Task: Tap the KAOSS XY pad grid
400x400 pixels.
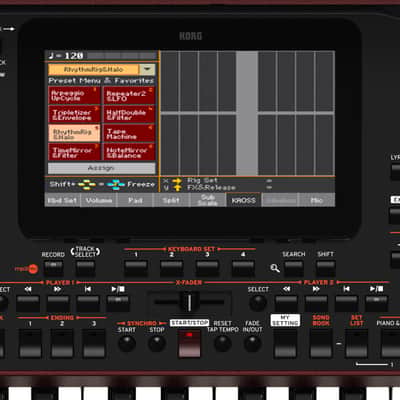Action: point(248,113)
